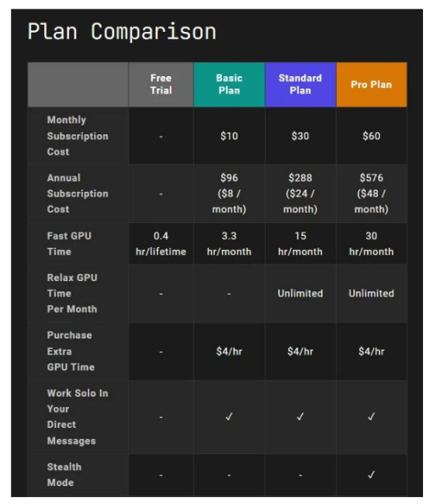430x504 pixels.
Task: Click the Stealth Mode row label
Action: [x=64, y=474]
